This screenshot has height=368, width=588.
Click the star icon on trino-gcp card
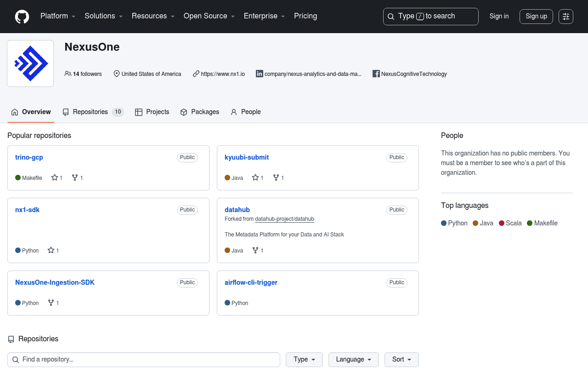point(55,178)
